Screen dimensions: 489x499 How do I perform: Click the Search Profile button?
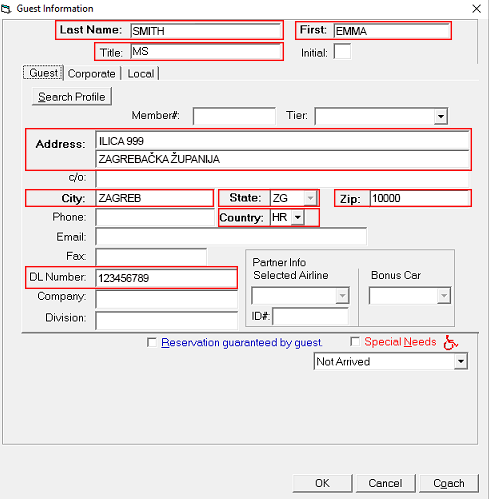tap(72, 97)
